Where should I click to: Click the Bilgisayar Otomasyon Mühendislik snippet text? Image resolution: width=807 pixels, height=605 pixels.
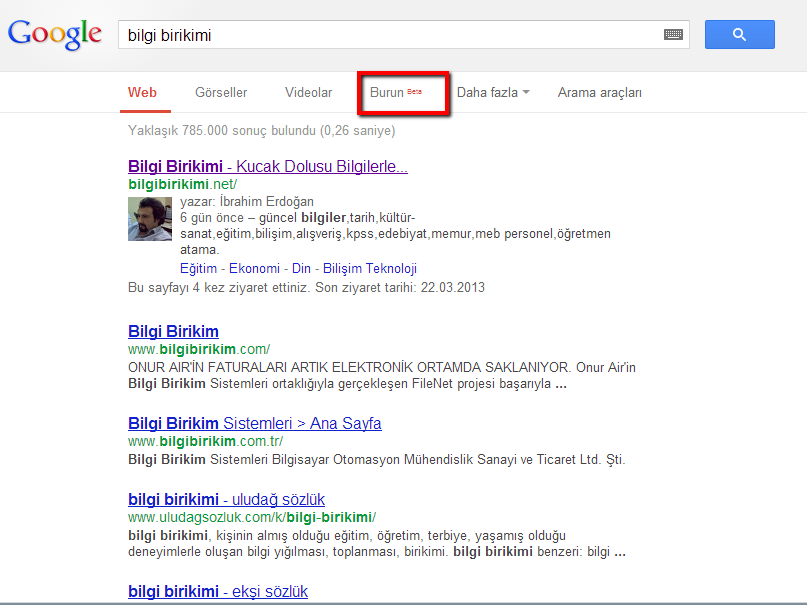pos(377,459)
